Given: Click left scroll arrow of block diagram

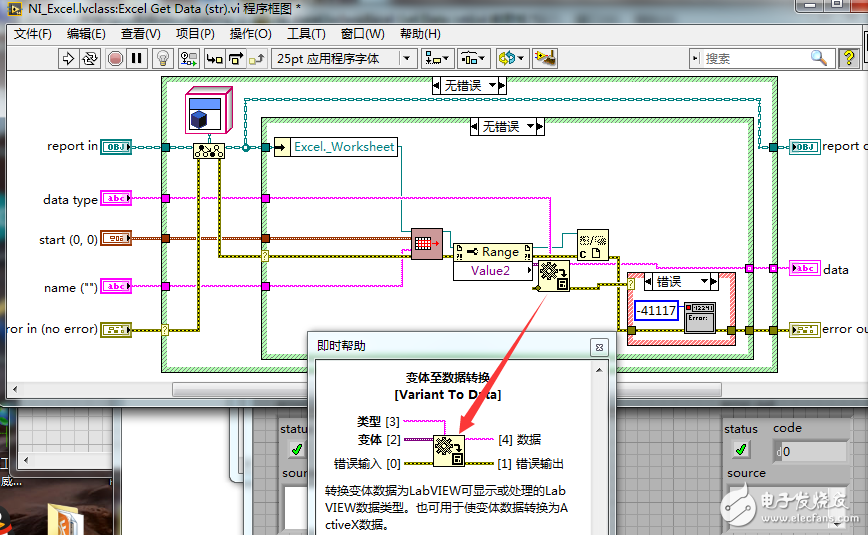Looking at the screenshot, I should (15, 389).
